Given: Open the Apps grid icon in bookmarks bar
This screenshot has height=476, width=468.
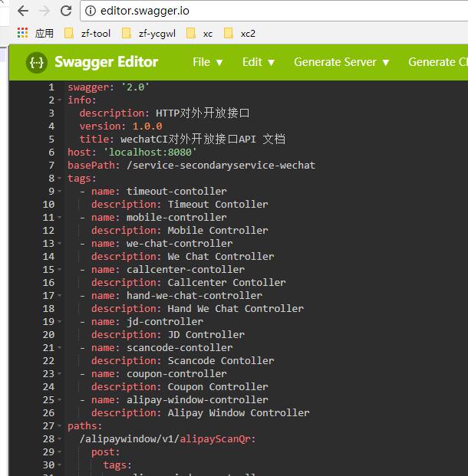Looking at the screenshot, I should tap(22, 33).
